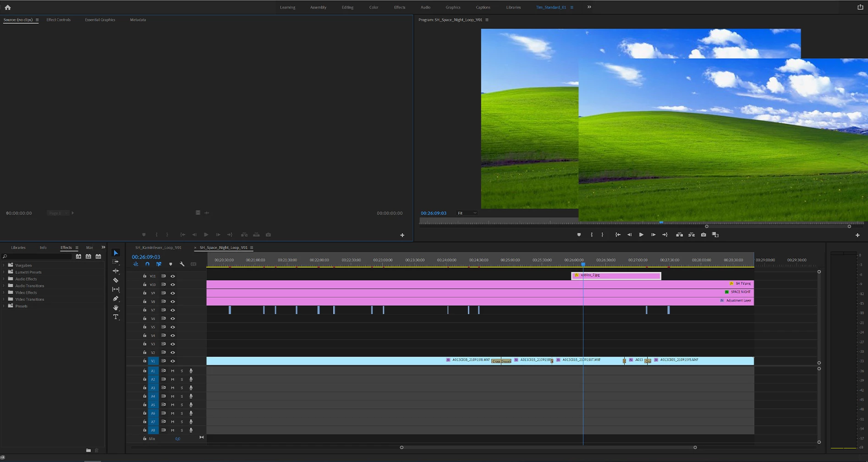Image resolution: width=868 pixels, height=462 pixels.
Task: Expand Video Effects folder
Action: [4, 293]
